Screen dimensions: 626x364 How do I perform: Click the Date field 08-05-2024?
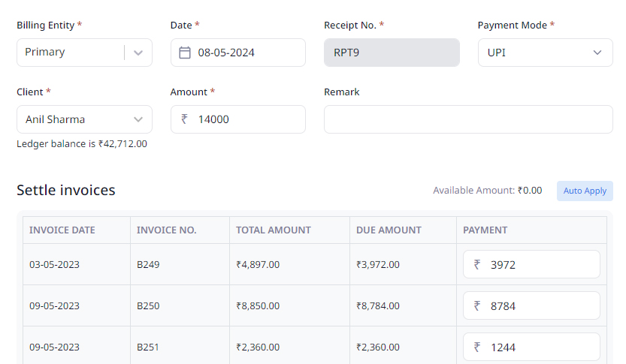click(238, 53)
